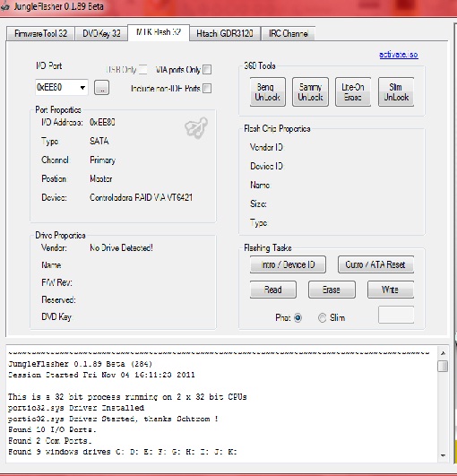Viewport: 457px width, 476px height.
Task: Switch to the IRC Channel tab
Action: point(288,33)
